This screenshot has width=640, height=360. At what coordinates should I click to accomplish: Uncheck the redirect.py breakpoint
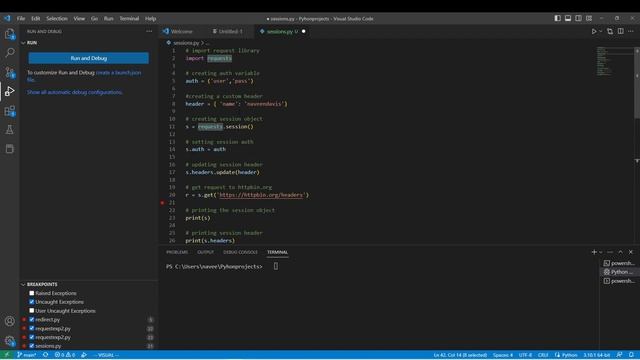click(31, 320)
